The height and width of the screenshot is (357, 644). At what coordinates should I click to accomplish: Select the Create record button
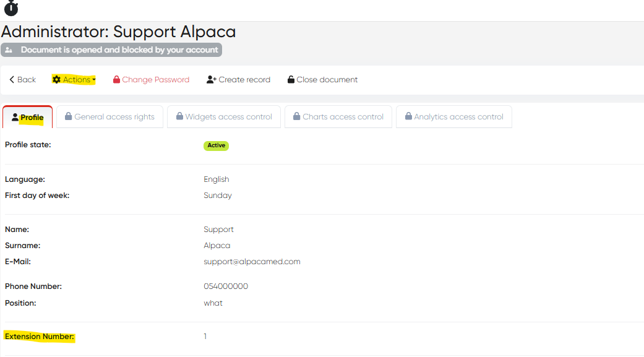[238, 80]
